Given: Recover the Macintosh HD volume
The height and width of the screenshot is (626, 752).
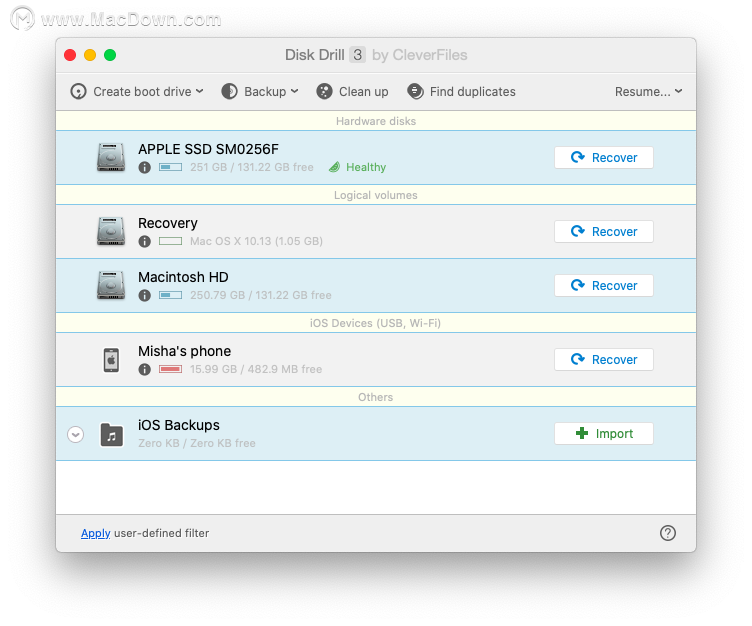Looking at the screenshot, I should point(604,285).
